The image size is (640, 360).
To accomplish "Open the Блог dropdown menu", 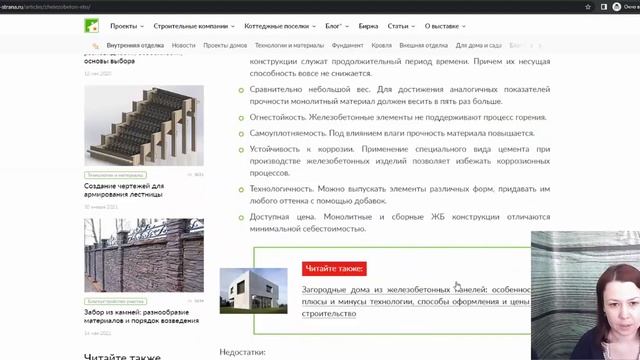I will click(337, 26).
